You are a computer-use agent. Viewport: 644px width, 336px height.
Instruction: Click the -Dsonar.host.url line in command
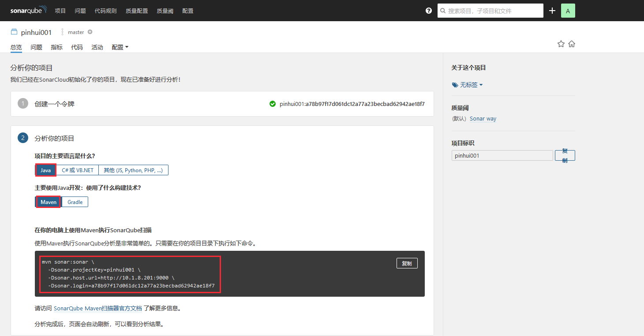(x=111, y=278)
